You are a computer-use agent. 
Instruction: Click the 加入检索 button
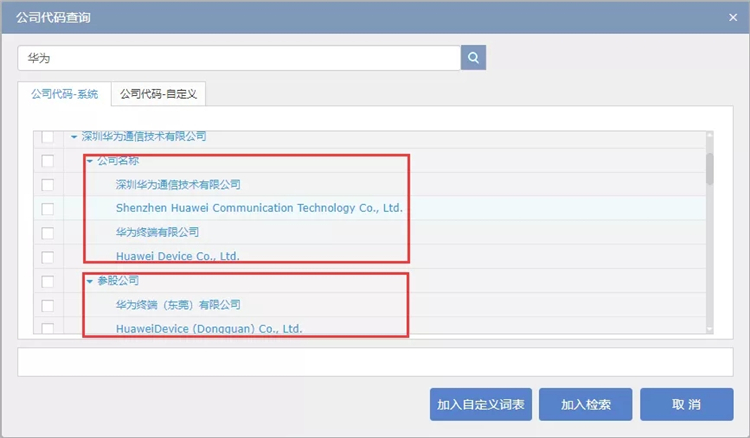[585, 405]
